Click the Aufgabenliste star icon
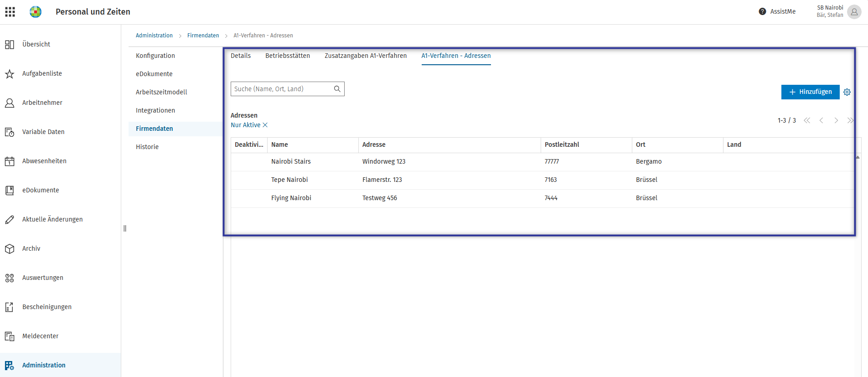 10,74
